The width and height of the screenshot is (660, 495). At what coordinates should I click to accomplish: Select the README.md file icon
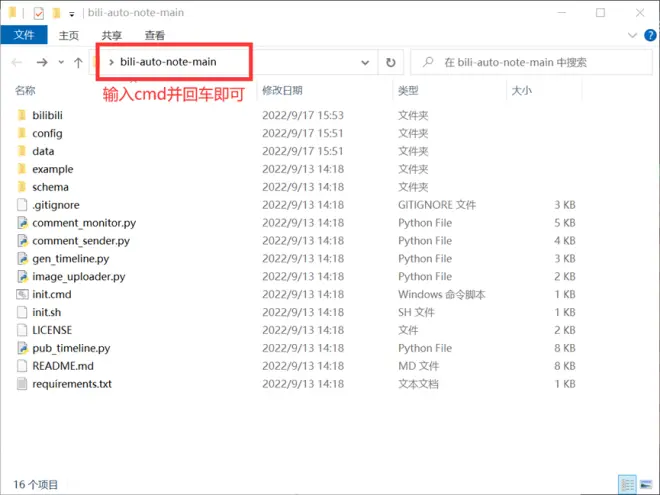click(x=22, y=366)
